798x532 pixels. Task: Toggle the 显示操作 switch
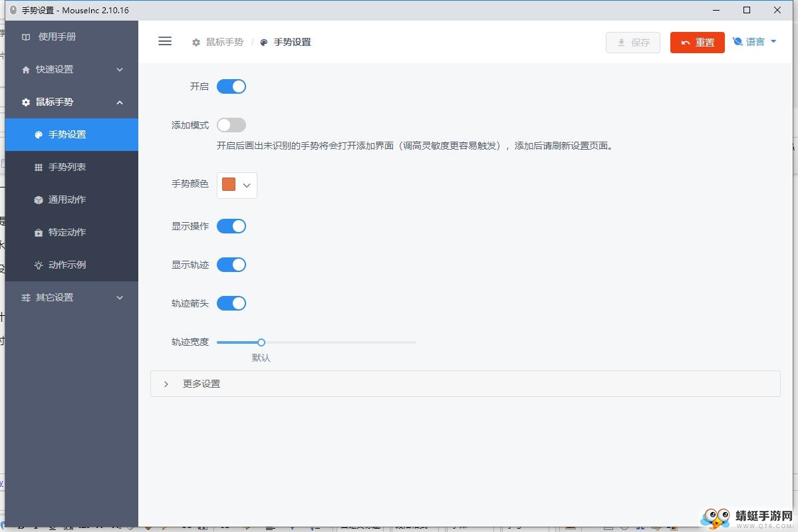(x=231, y=226)
